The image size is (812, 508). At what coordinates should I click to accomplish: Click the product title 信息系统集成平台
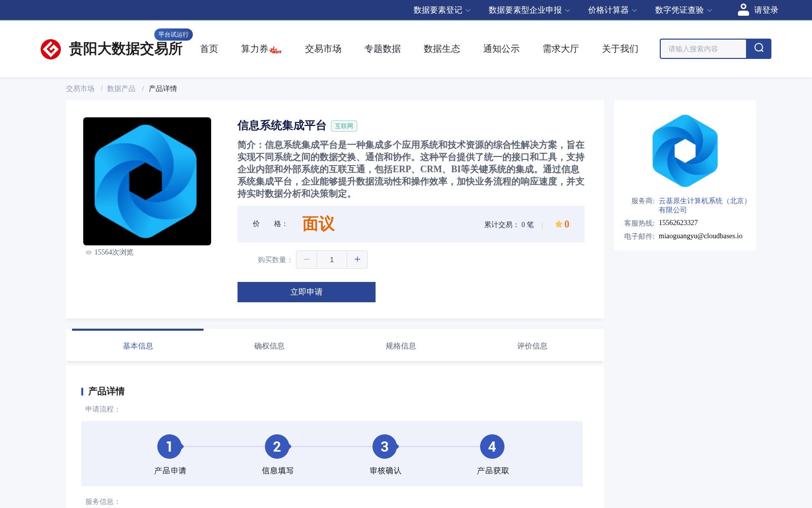[x=282, y=125]
